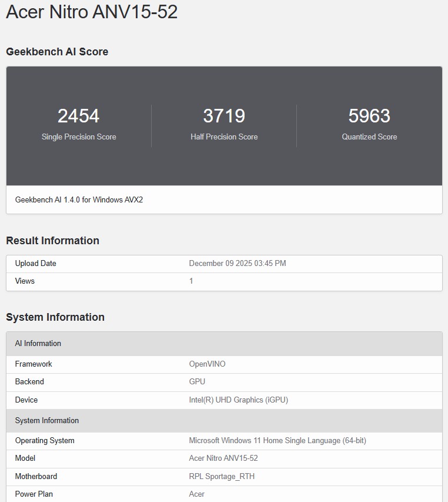Click the 3719 Half Precision Score value
The height and width of the screenshot is (502, 448).
[x=224, y=116]
